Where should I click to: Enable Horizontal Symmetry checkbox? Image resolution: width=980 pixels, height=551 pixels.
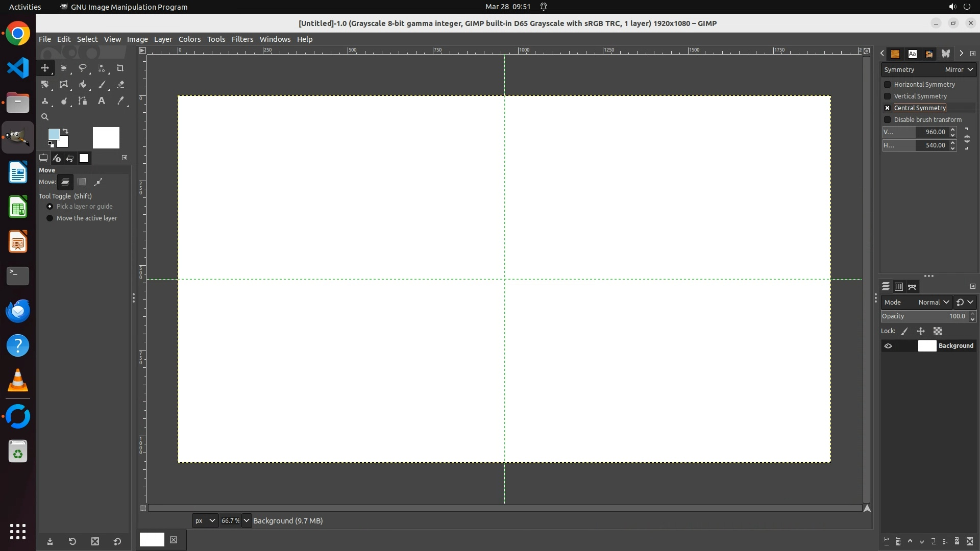coord(887,85)
